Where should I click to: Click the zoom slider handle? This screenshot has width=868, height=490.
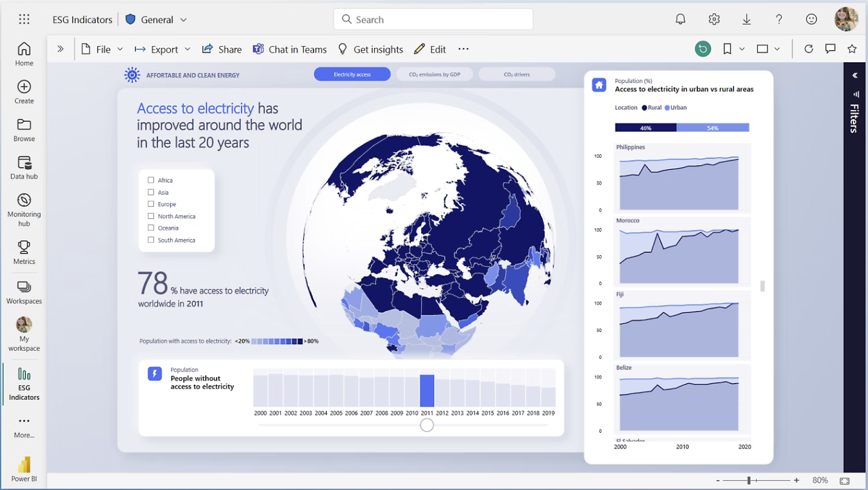point(749,480)
